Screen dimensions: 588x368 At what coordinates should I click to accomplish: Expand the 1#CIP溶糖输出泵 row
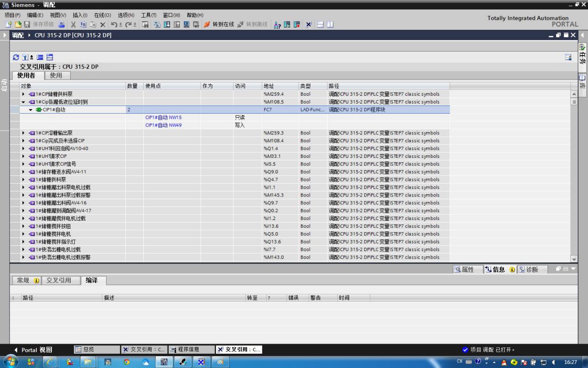(23, 133)
